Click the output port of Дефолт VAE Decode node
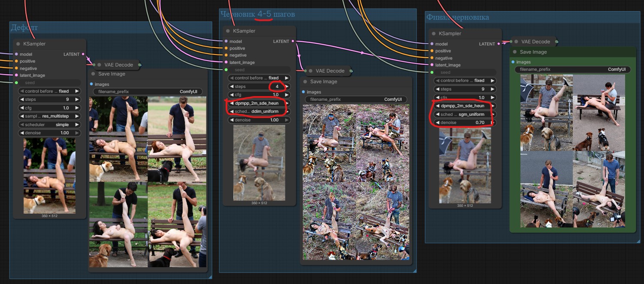The height and width of the screenshot is (284, 644). point(139,65)
